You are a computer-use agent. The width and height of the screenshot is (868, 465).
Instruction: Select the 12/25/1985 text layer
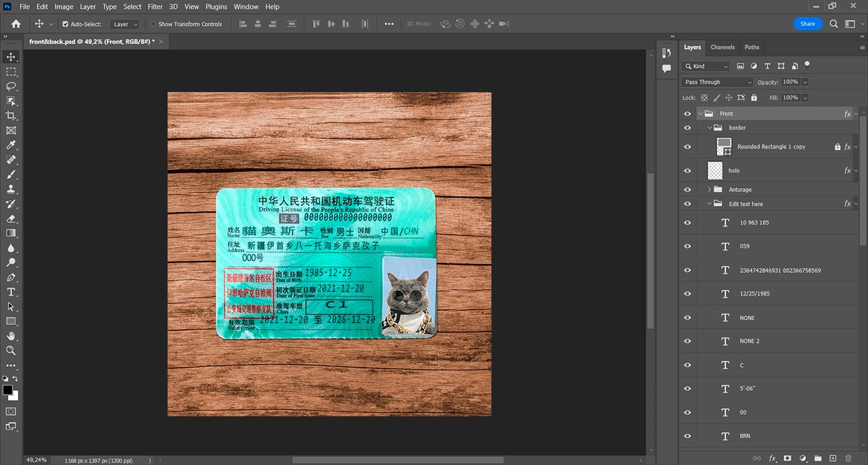(x=769, y=294)
